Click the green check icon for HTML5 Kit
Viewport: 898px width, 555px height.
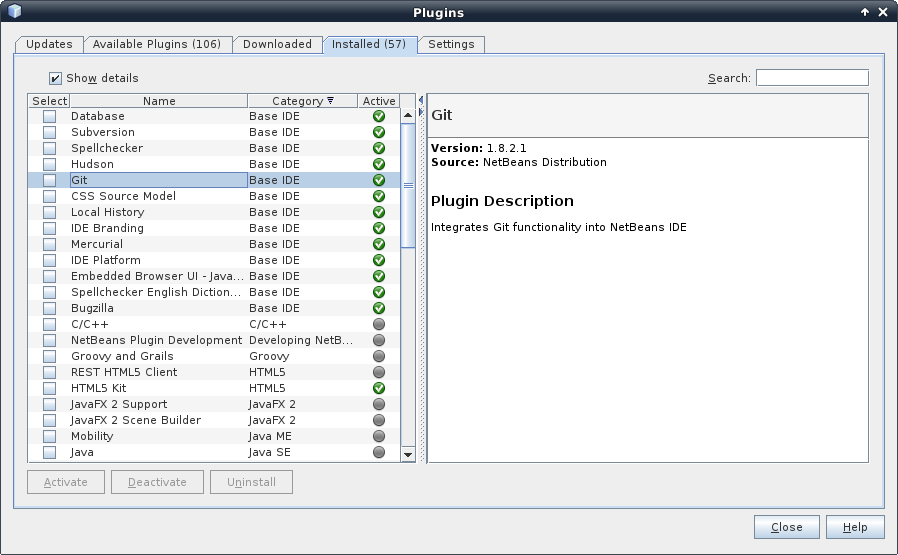pos(379,388)
